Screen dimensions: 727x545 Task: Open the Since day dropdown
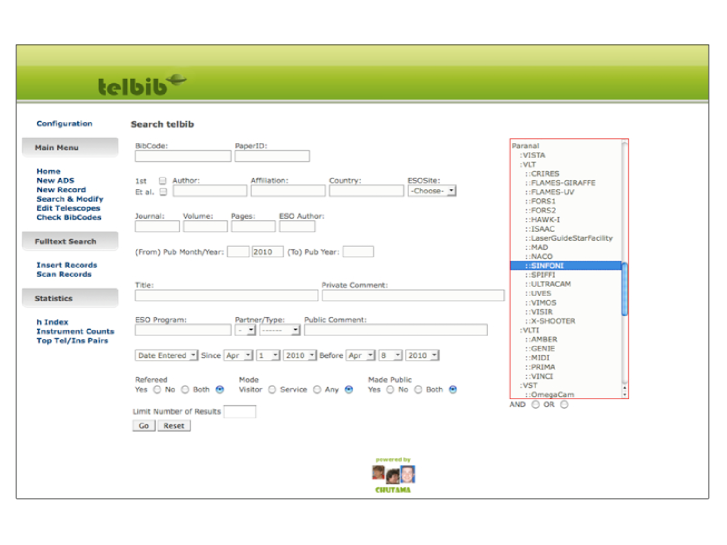[x=268, y=355]
